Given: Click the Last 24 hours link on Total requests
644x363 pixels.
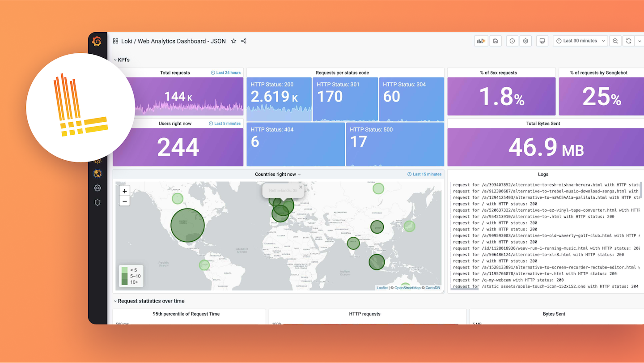Looking at the screenshot, I should pyautogui.click(x=225, y=72).
